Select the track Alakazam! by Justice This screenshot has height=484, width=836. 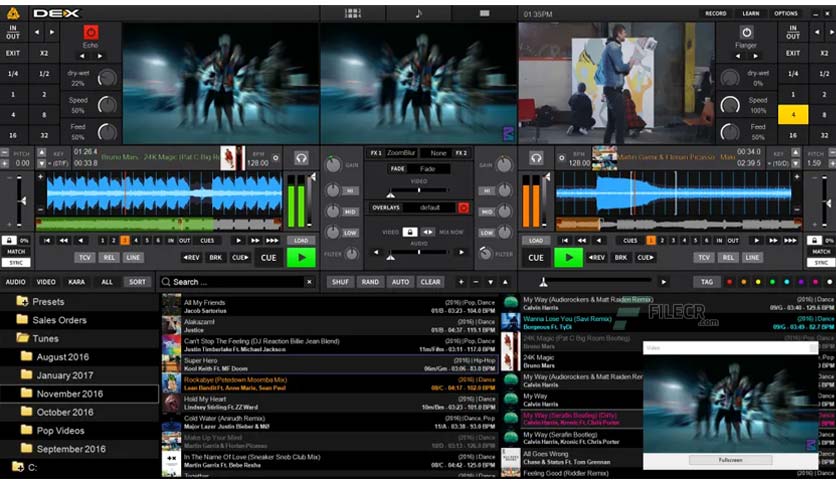coord(330,326)
